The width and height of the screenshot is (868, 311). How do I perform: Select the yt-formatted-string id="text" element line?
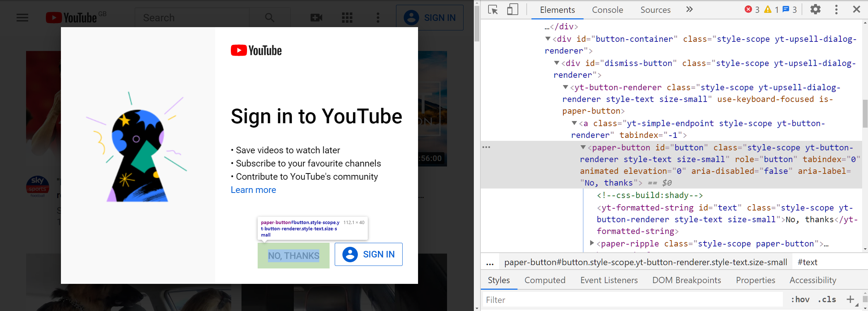point(727,219)
